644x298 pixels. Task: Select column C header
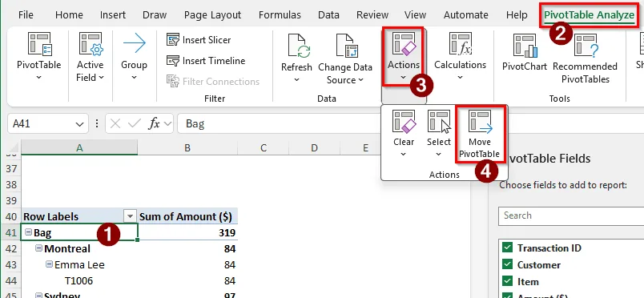264,147
